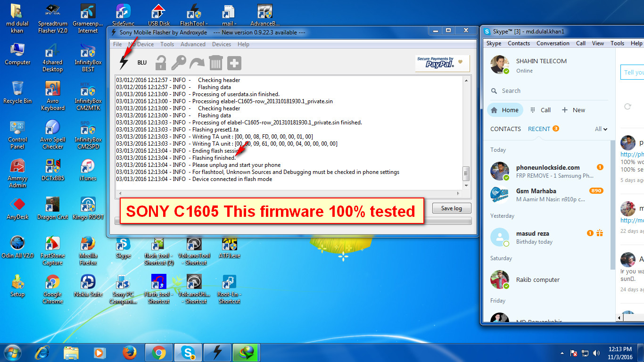Open Root-En Shortcut desktop icon

[x=230, y=290]
